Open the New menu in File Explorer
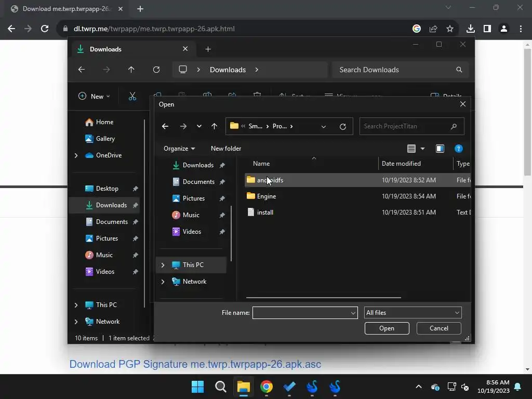Image resolution: width=532 pixels, height=399 pixels. [x=94, y=97]
